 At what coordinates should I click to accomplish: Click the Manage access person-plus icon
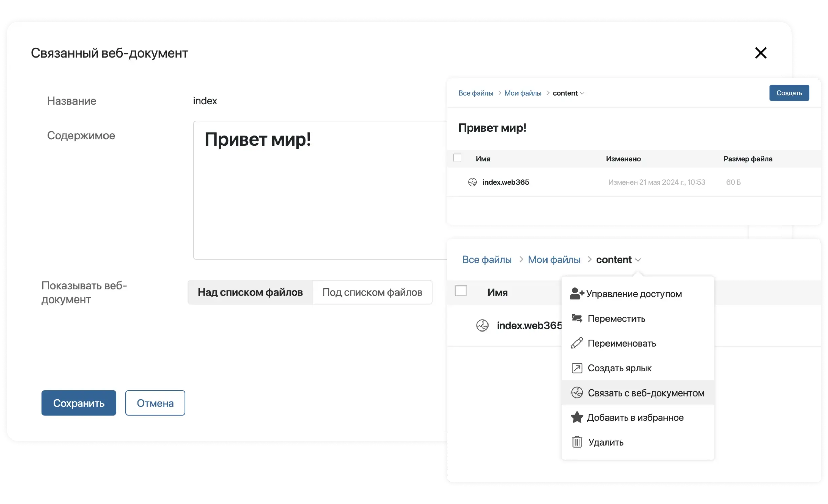point(576,293)
